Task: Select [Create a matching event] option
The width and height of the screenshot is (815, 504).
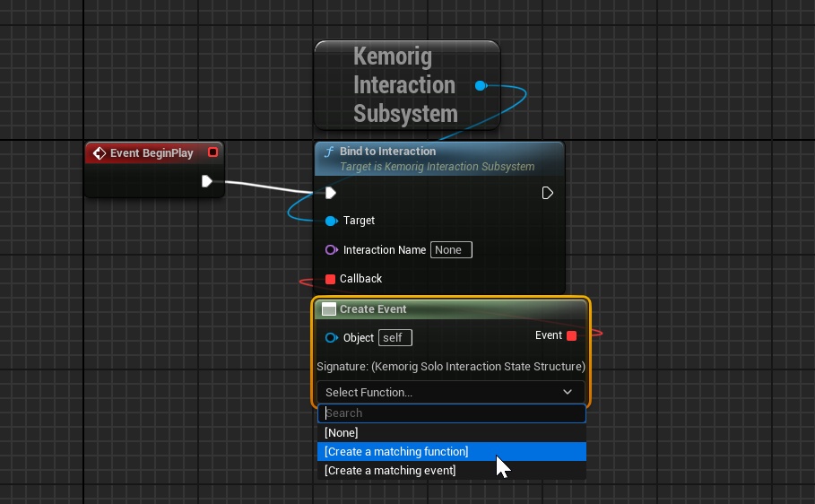Action: pyautogui.click(x=390, y=471)
